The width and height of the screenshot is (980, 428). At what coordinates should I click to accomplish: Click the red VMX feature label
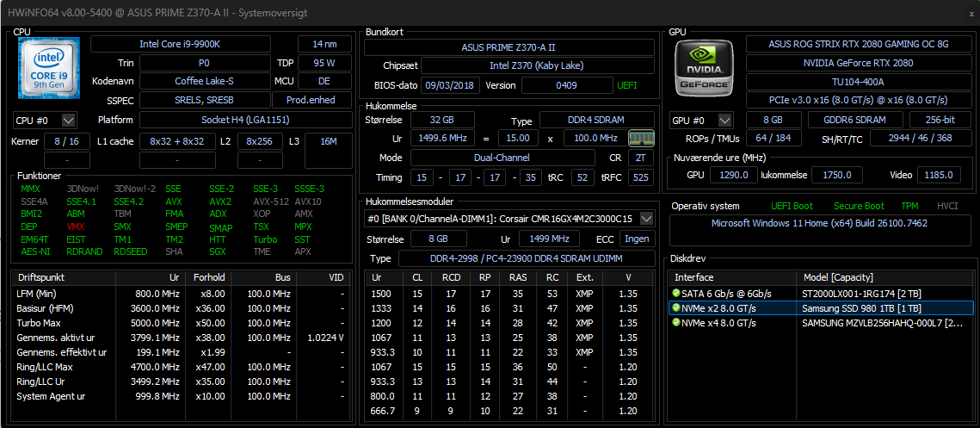pos(76,226)
